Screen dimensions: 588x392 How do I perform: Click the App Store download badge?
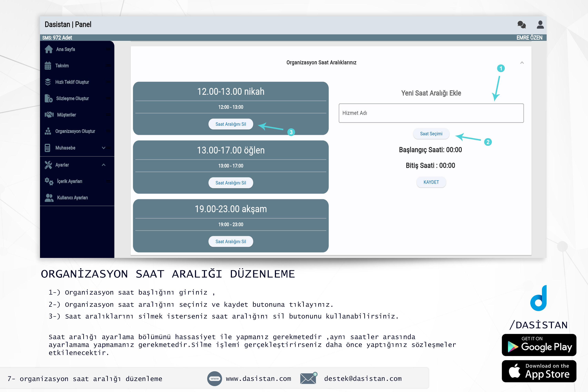point(539,371)
